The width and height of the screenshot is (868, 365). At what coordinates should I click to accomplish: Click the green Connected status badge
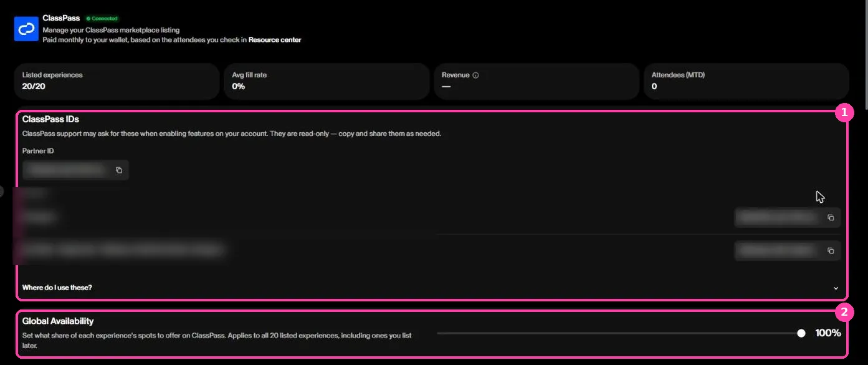point(102,19)
